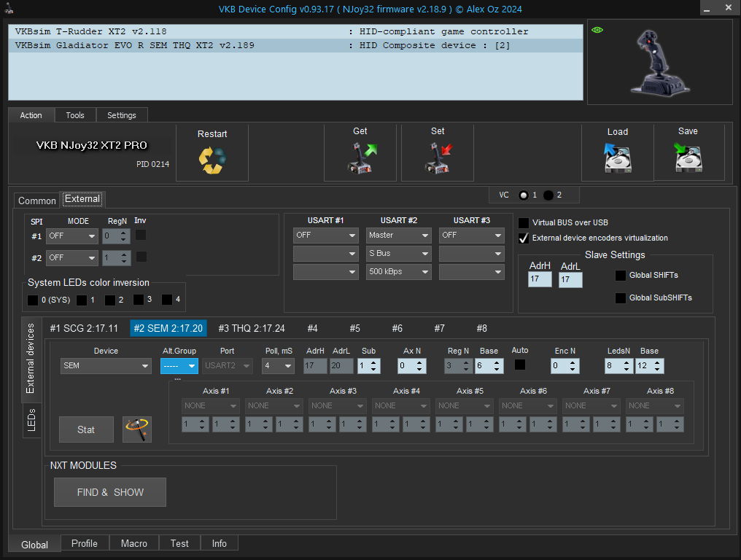Click the joystick device picture
The width and height of the screenshot is (741, 560).
(661, 63)
